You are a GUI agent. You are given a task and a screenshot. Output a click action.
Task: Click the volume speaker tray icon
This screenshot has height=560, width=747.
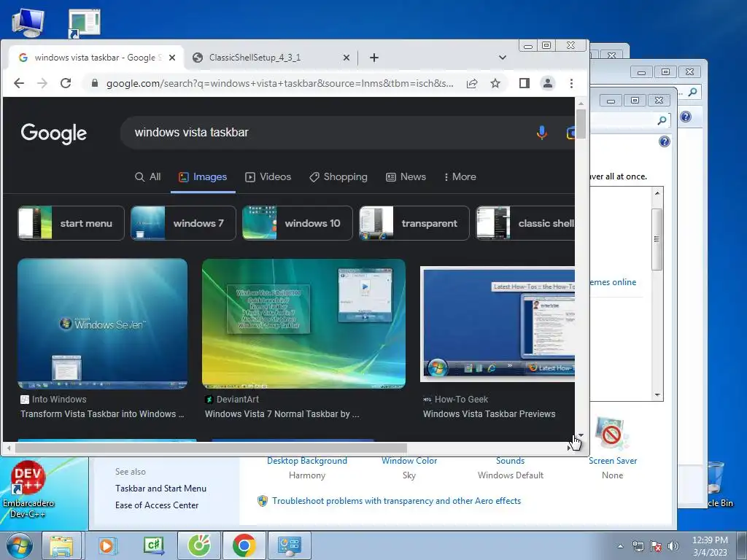[x=673, y=546]
